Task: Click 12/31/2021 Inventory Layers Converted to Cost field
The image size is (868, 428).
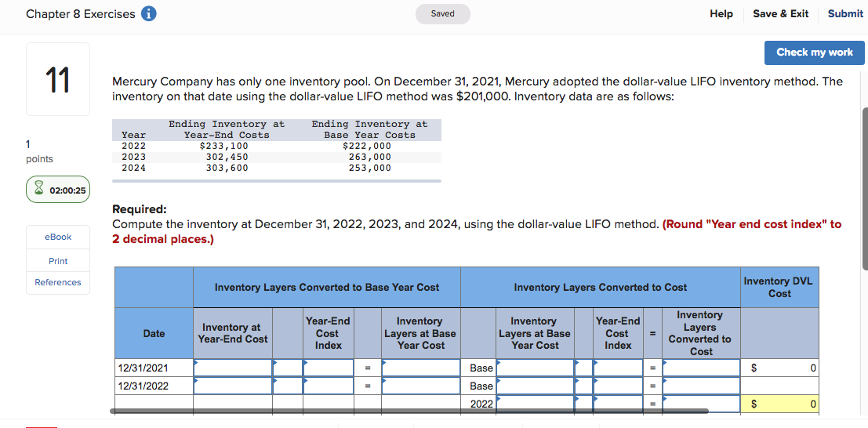Action: (701, 368)
